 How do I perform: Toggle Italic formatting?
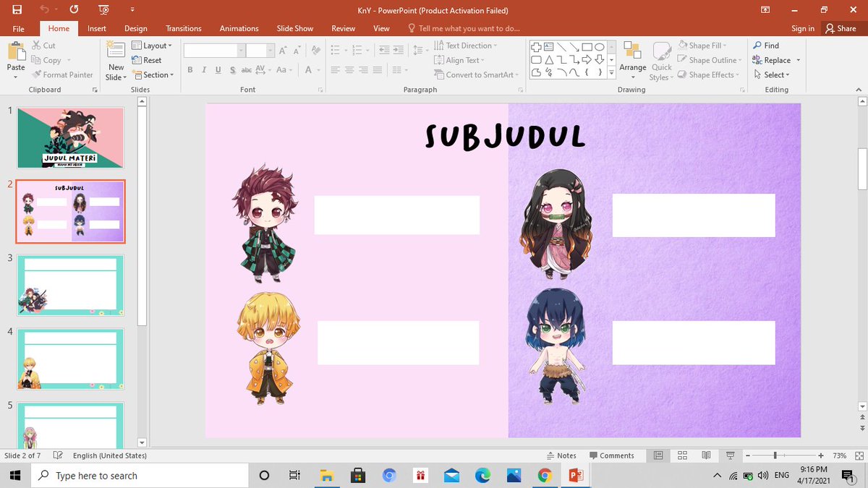pos(204,70)
